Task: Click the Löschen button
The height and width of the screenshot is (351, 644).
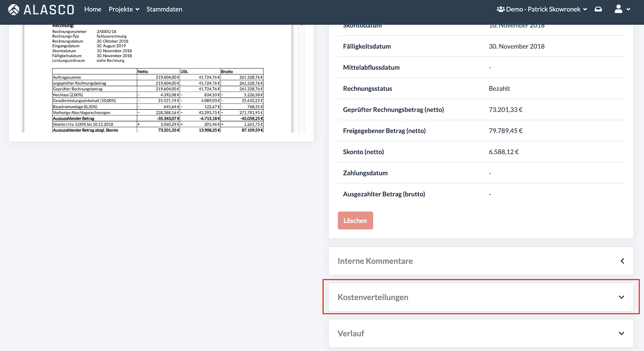Action: 355,220
